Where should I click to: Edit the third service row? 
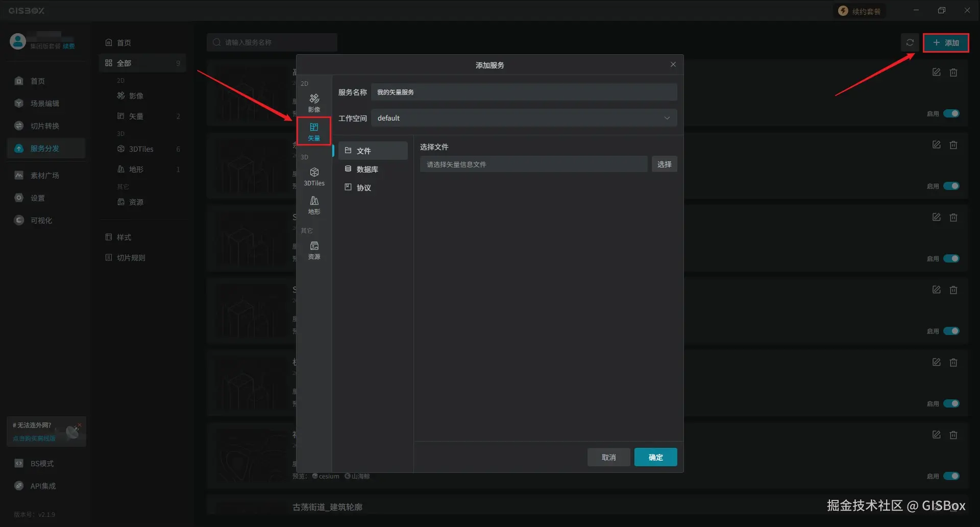[936, 217]
